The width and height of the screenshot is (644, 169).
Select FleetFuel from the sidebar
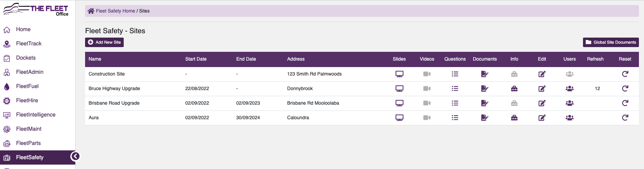coord(27,86)
